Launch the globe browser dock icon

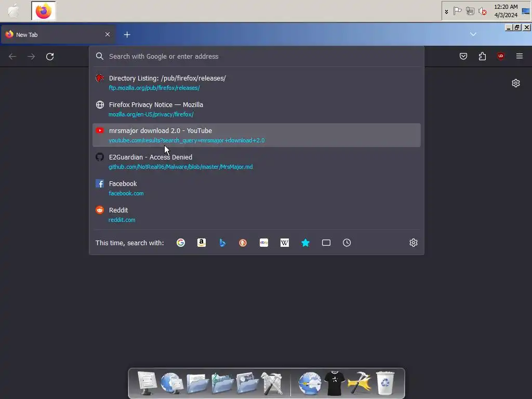click(310, 383)
